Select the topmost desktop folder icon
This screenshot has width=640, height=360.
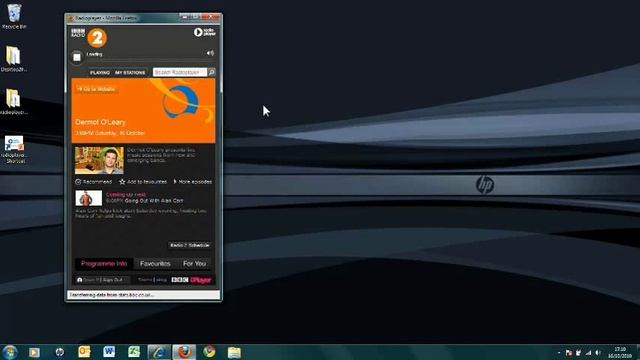tap(13, 59)
